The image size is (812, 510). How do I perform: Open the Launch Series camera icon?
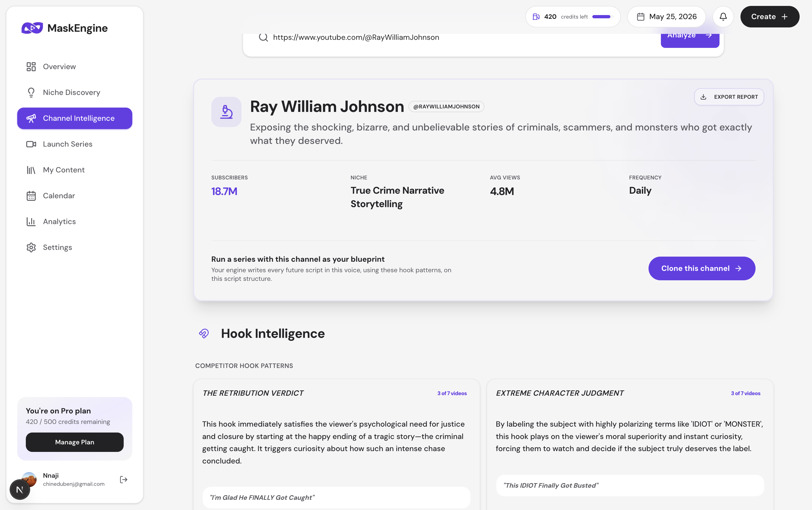click(31, 144)
